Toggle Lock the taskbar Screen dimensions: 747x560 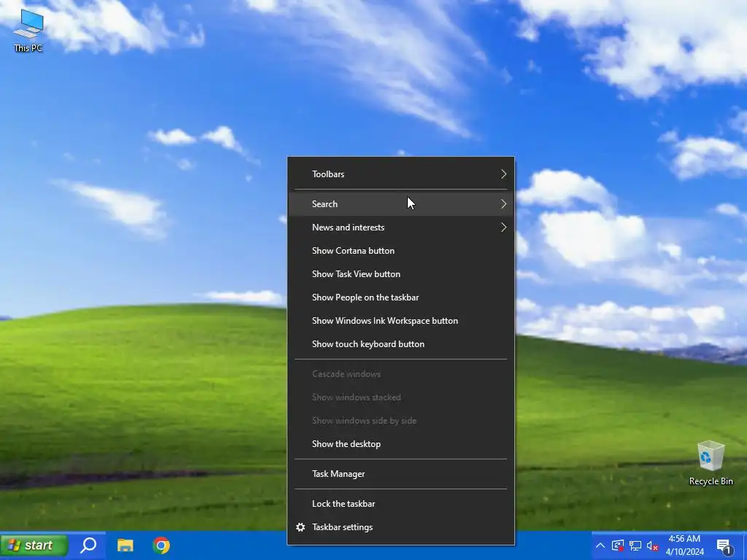click(x=400, y=504)
